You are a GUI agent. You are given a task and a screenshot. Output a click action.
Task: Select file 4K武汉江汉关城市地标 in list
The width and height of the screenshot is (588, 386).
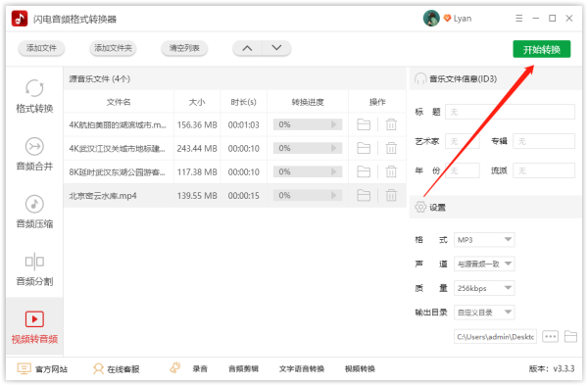tap(117, 148)
